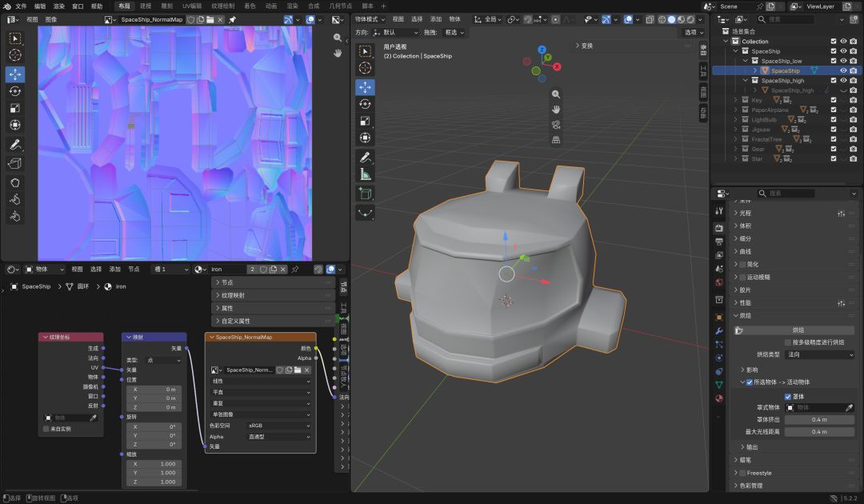
Task: Select the Move tool in the 3D viewport
Action: point(365,87)
